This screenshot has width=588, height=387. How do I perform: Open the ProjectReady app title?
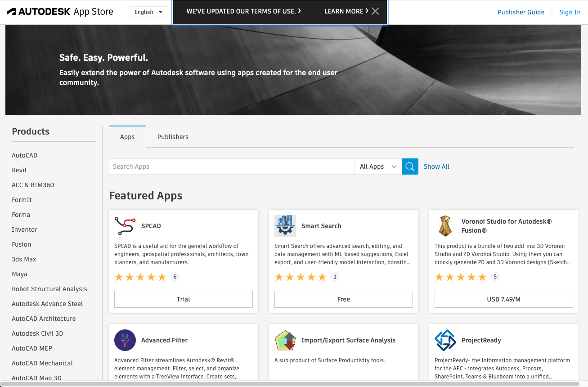coord(481,340)
